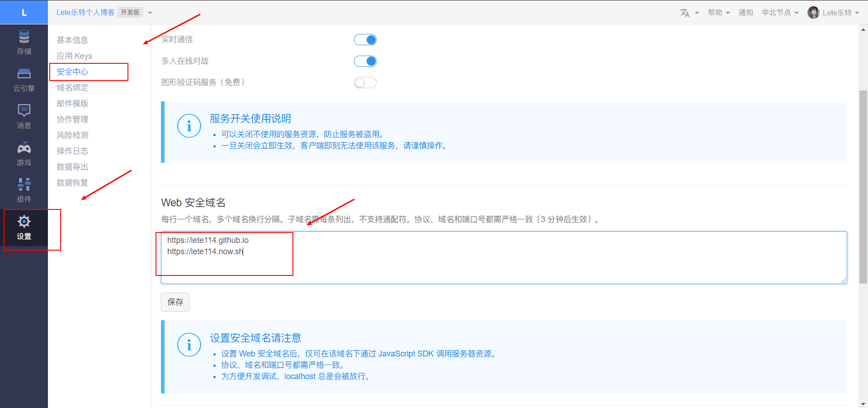Enable the 图形验证码服务 toggle
Image resolution: width=868 pixels, height=408 pixels.
[365, 83]
